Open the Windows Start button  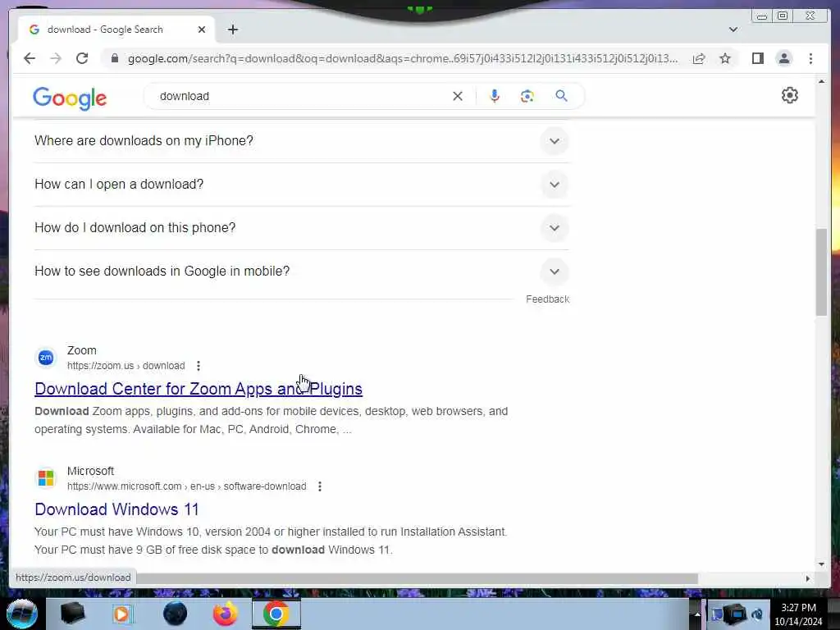(22, 614)
